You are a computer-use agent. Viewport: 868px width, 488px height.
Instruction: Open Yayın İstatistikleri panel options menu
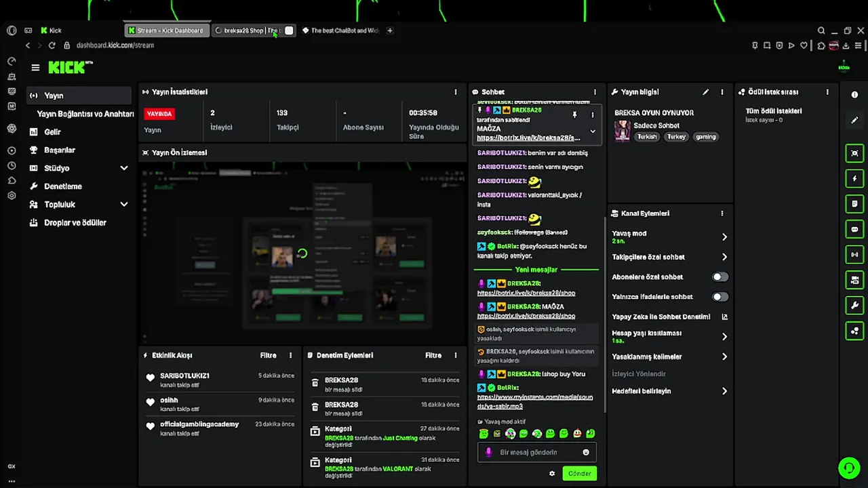[456, 92]
